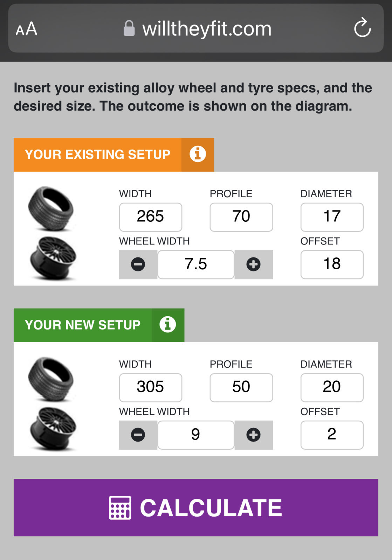
Task: Decrease new setup wheel width with minus
Action: click(138, 435)
